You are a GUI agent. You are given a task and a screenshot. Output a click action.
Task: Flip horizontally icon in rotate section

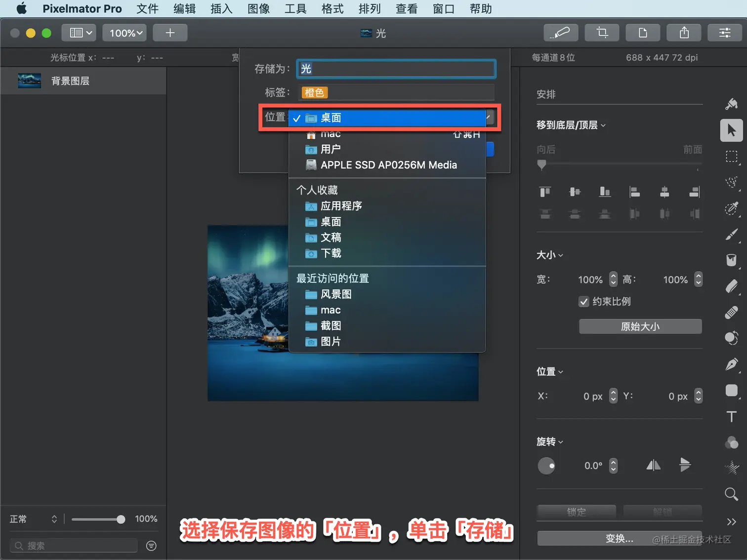654,465
